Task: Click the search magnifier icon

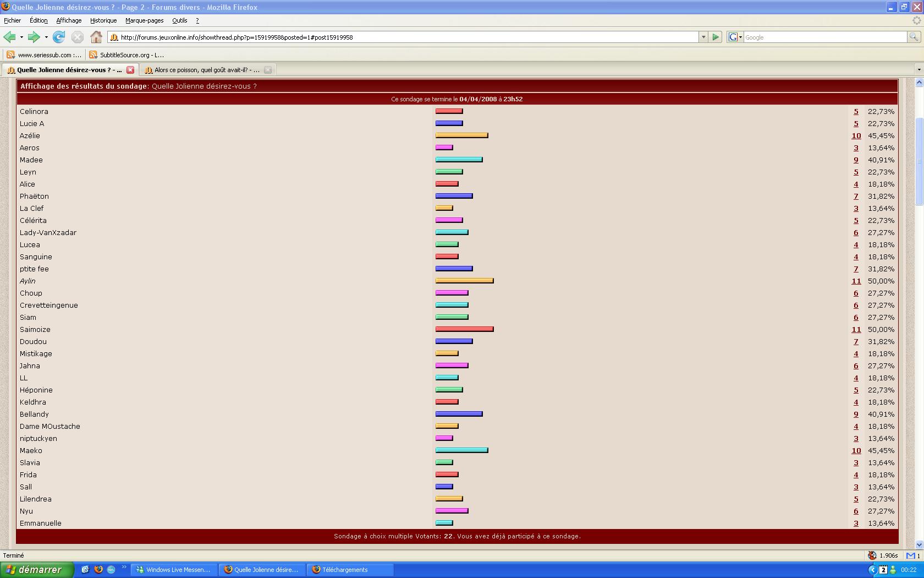Action: [914, 37]
